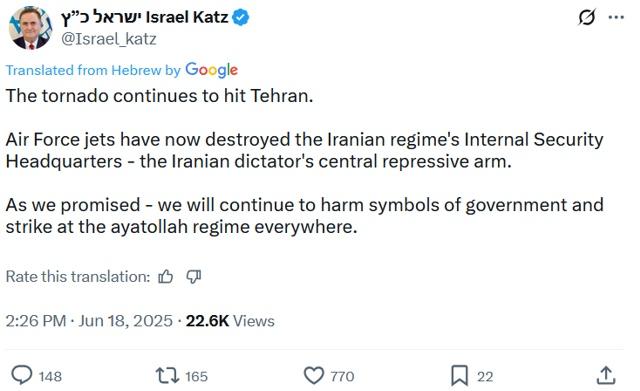Click the Google logo in translation notice
Image resolution: width=640 pixels, height=391 pixels.
(211, 70)
